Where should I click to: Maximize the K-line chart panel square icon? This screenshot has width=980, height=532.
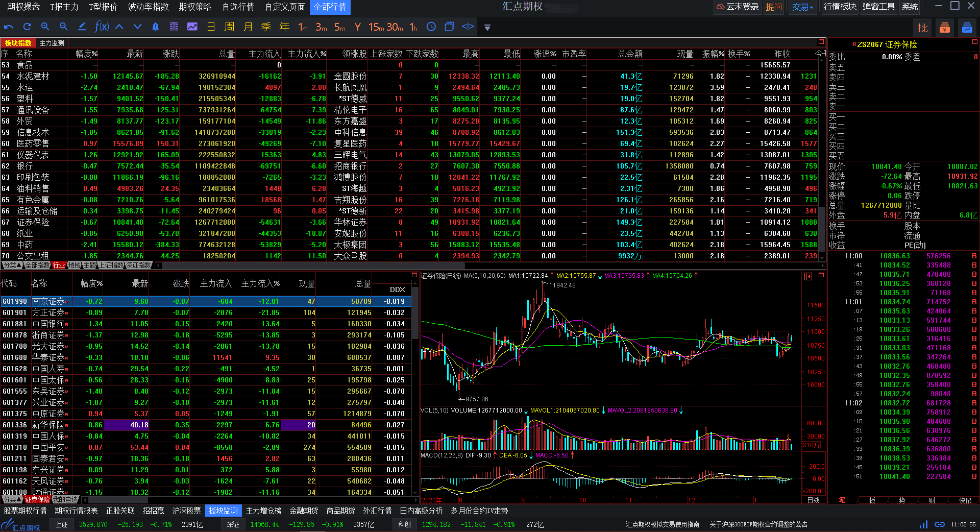tap(821, 275)
